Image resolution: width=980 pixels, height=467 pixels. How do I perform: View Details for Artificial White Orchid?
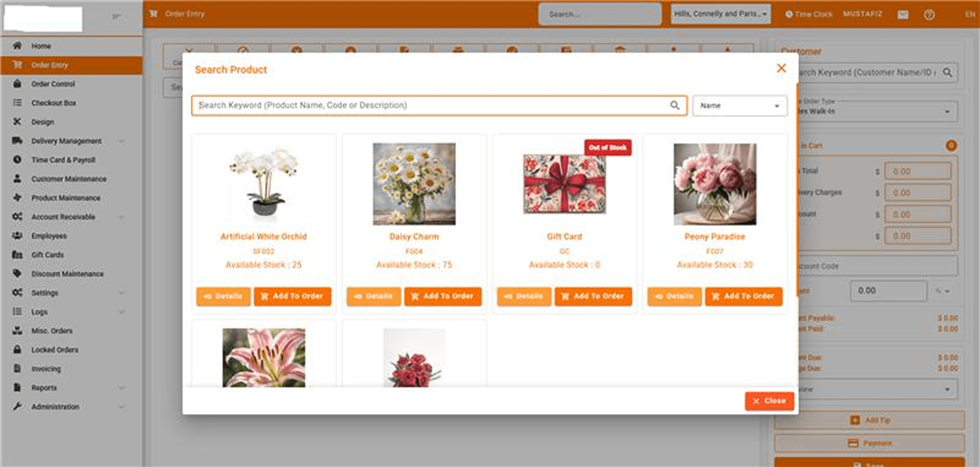coord(223,297)
